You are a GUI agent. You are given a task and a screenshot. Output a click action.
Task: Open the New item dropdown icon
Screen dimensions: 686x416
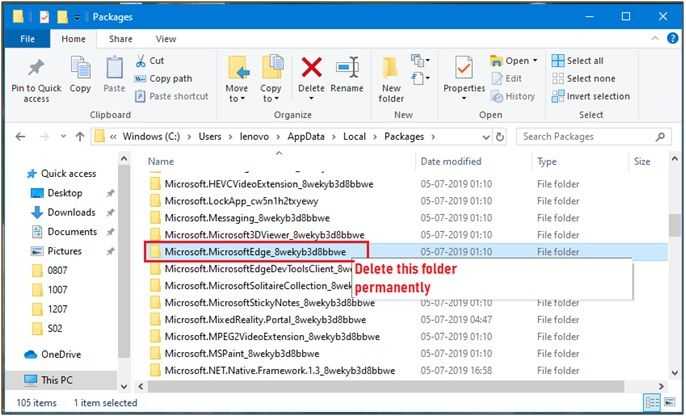(x=420, y=60)
